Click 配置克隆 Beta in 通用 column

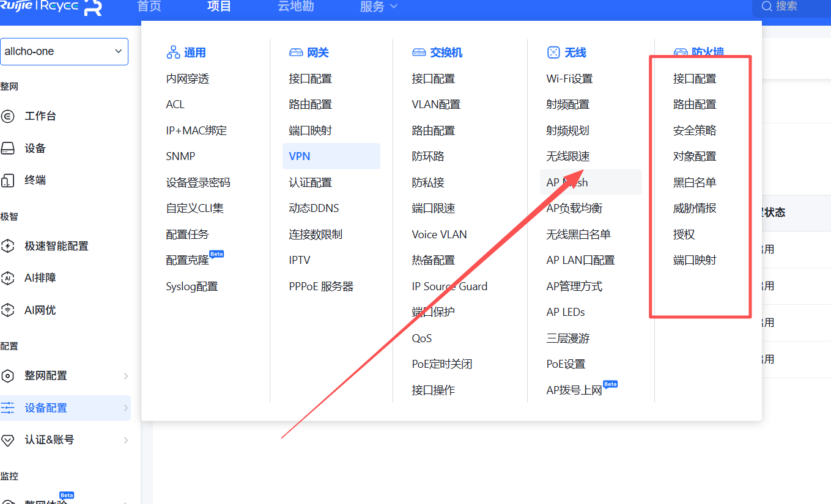(188, 260)
